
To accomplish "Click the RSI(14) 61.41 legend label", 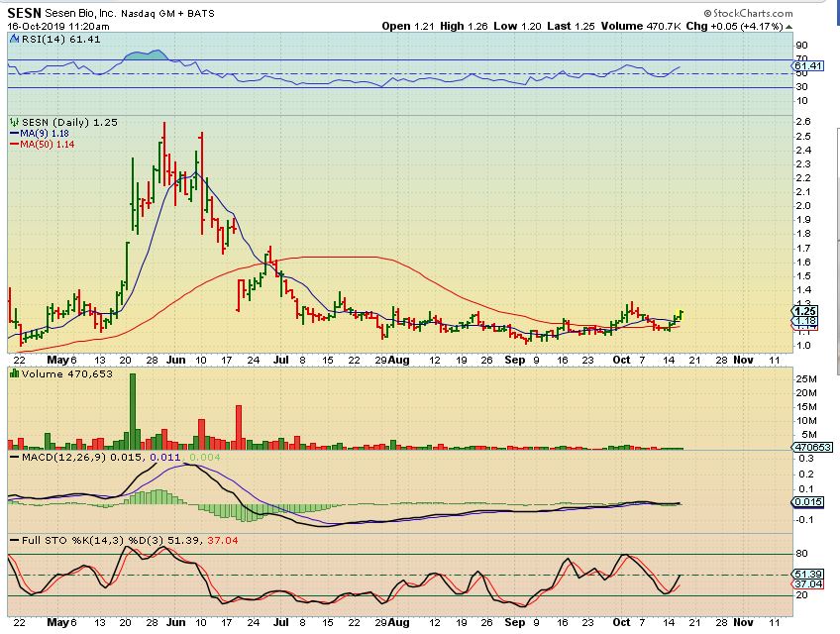I will click(60, 39).
